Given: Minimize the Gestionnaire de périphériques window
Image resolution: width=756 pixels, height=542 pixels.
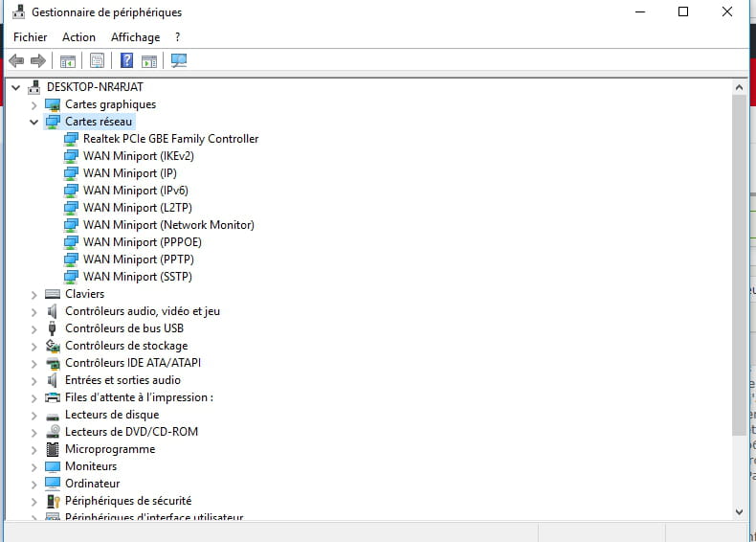Looking at the screenshot, I should tap(640, 11).
